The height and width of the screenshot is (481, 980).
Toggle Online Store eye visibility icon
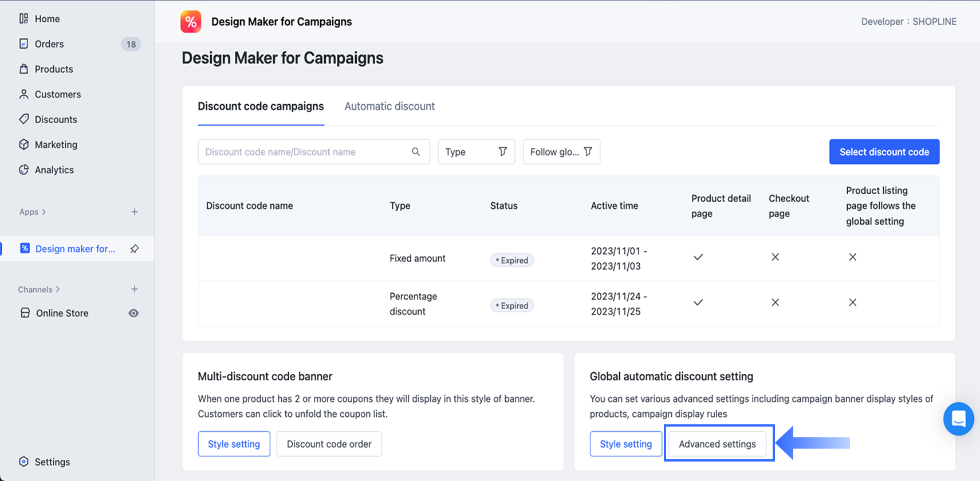tap(133, 313)
